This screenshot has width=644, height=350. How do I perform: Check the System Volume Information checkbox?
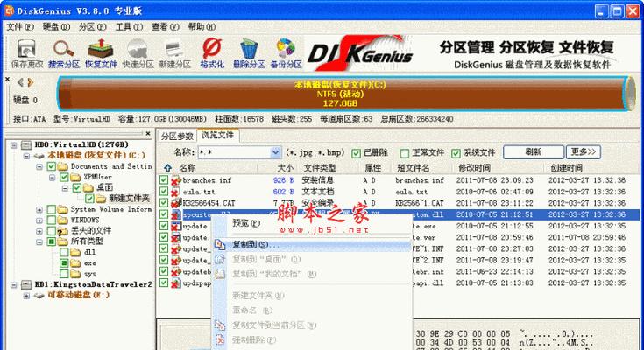(x=52, y=210)
